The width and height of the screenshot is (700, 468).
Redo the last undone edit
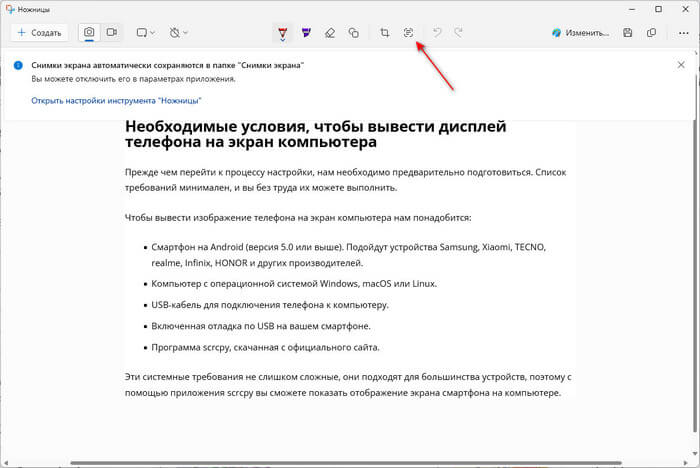click(x=459, y=33)
